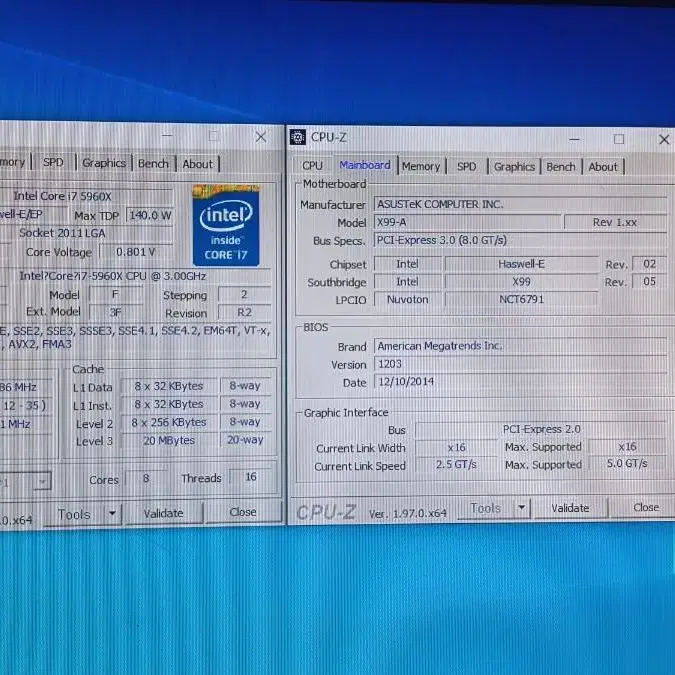
Task: Click the Haswell-E chipset value
Action: [x=521, y=264]
